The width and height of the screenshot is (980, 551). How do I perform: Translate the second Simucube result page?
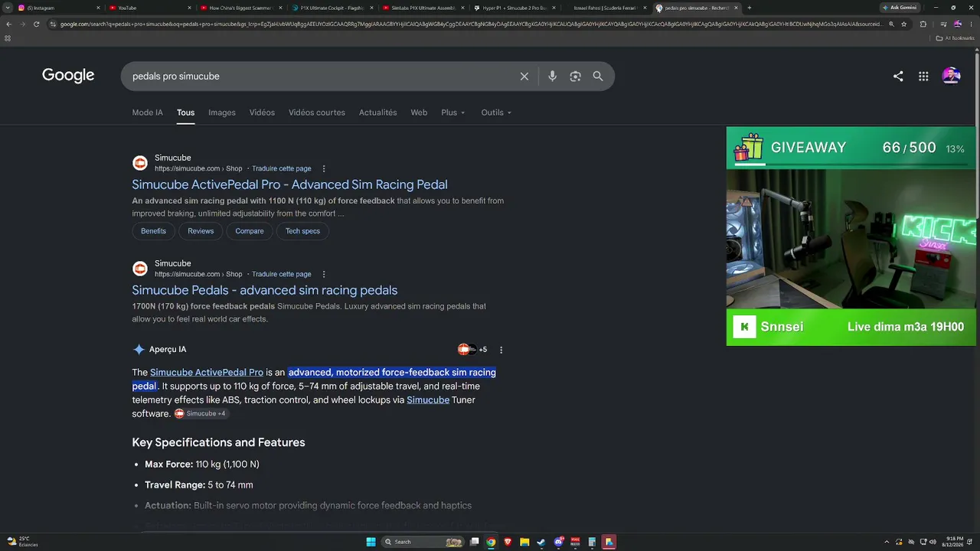pyautogui.click(x=282, y=274)
